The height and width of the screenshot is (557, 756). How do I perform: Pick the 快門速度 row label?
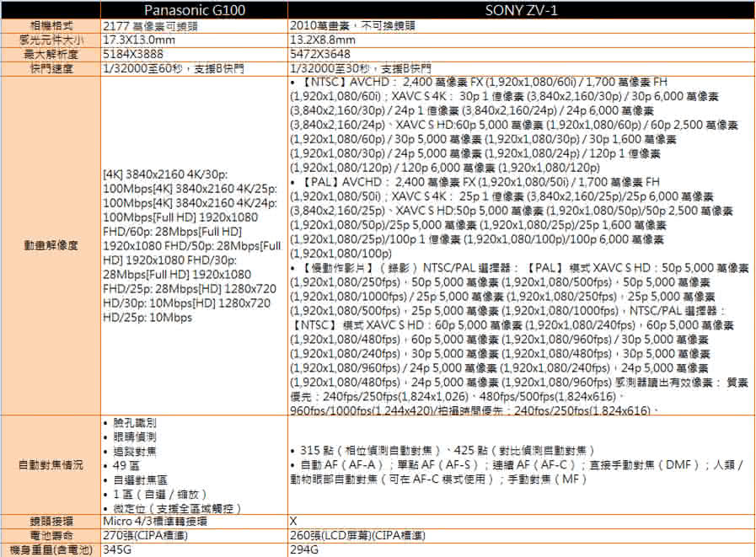tap(51, 67)
